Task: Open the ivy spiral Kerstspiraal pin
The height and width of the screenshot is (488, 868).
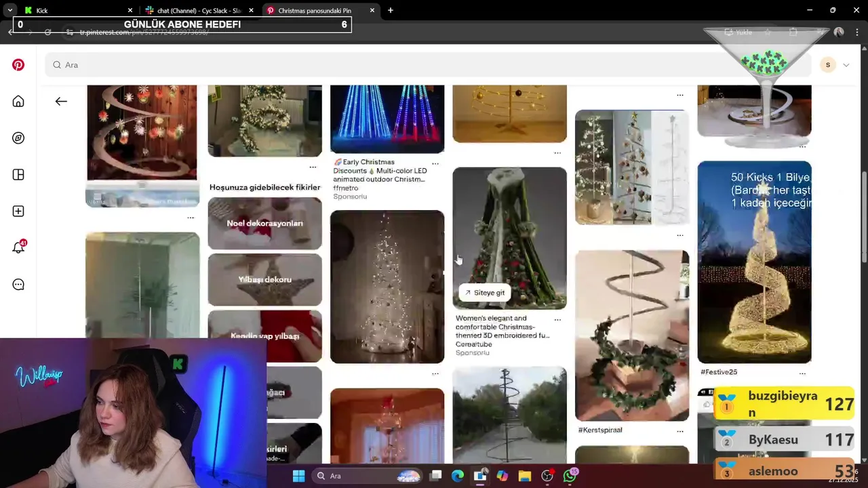Action: click(632, 335)
